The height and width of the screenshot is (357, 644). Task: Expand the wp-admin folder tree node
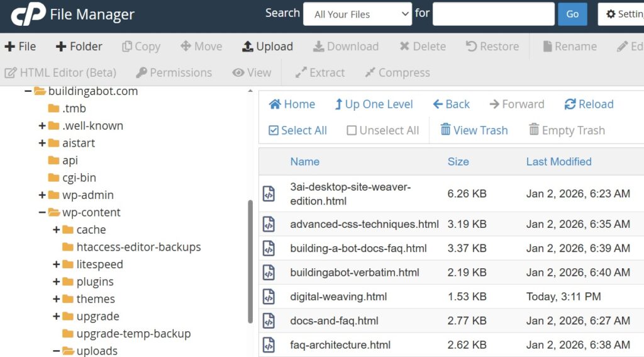coord(42,195)
